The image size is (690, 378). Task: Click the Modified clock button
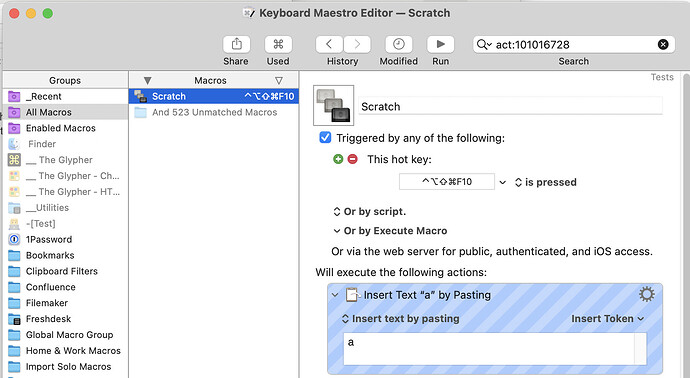(x=399, y=44)
